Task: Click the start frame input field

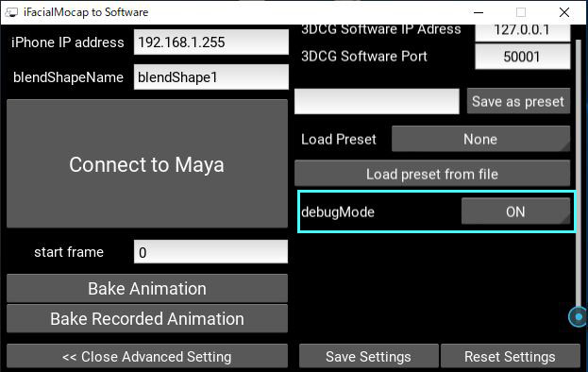Action: point(210,252)
